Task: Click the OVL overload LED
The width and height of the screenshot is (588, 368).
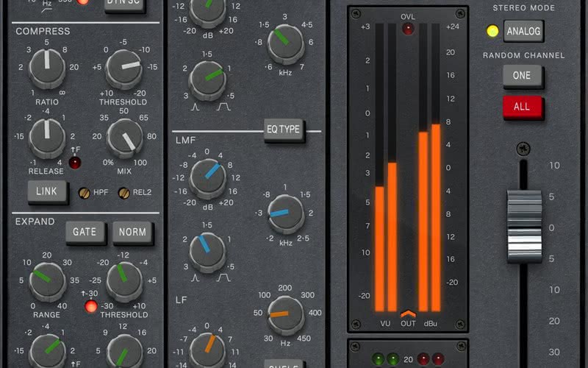Action: (408, 29)
